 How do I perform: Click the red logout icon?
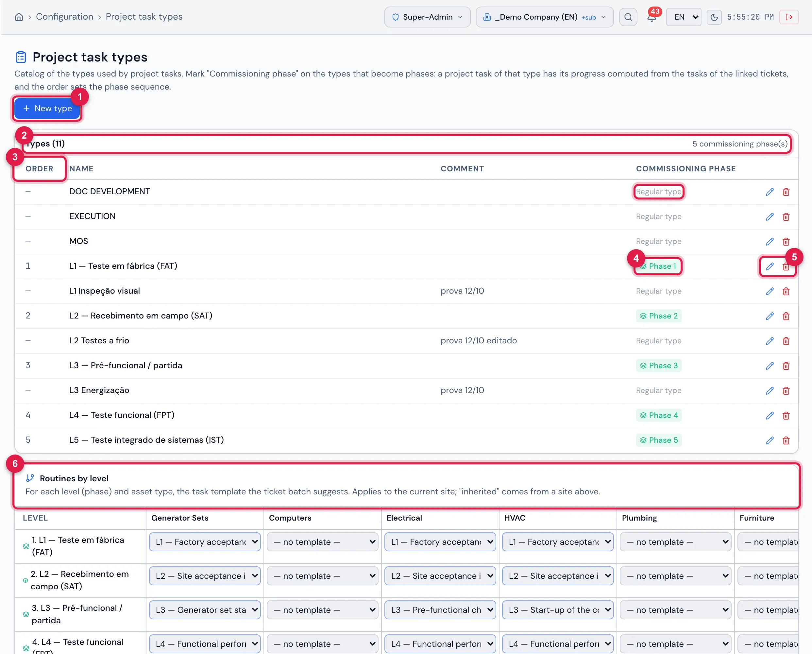click(x=789, y=17)
